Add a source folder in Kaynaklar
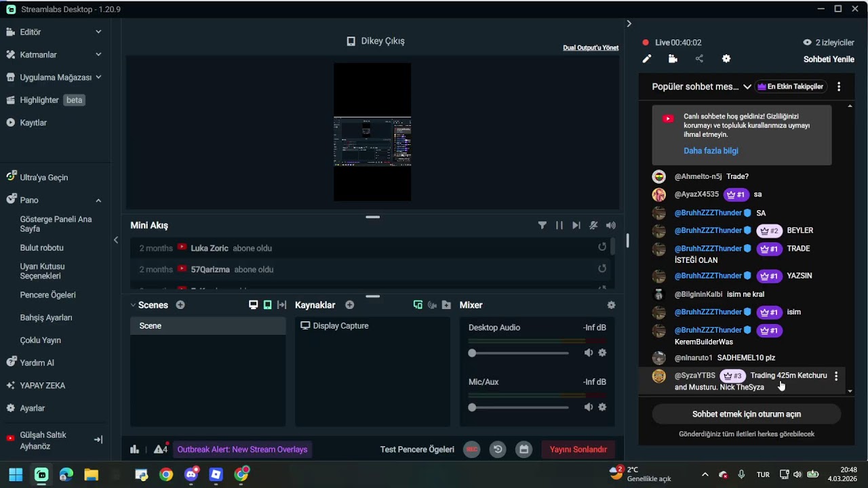 446,305
